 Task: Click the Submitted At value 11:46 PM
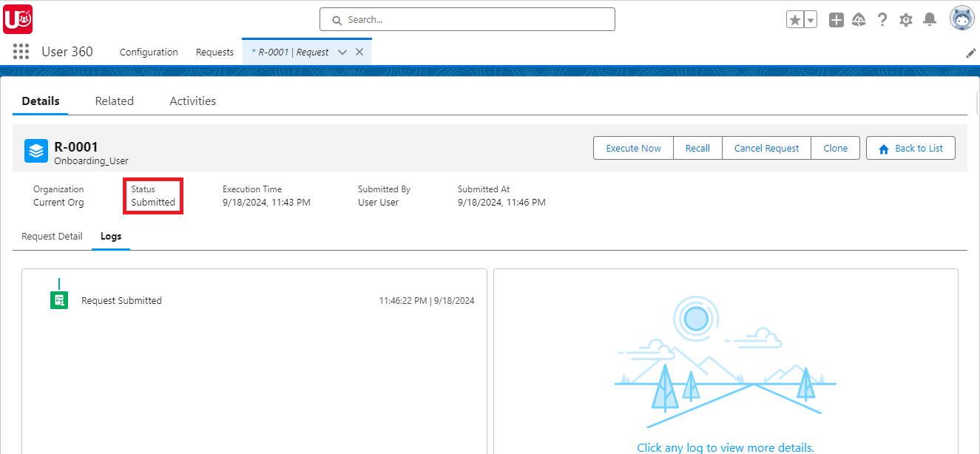(501, 203)
